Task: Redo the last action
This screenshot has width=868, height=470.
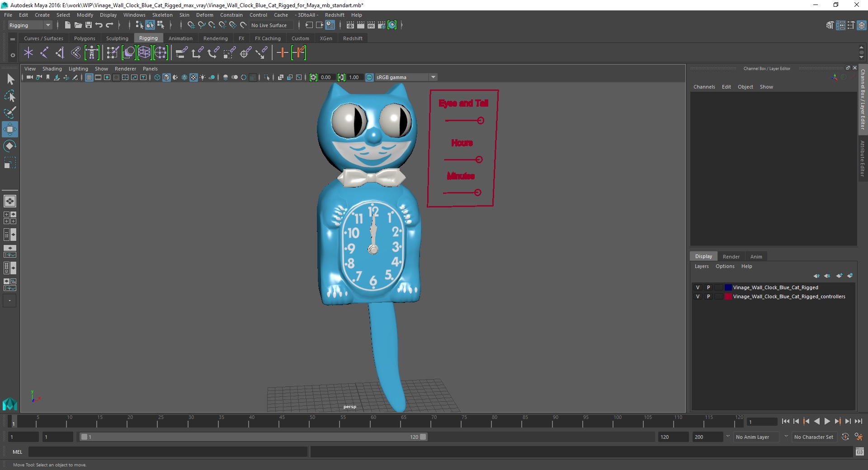Action: pyautogui.click(x=109, y=25)
